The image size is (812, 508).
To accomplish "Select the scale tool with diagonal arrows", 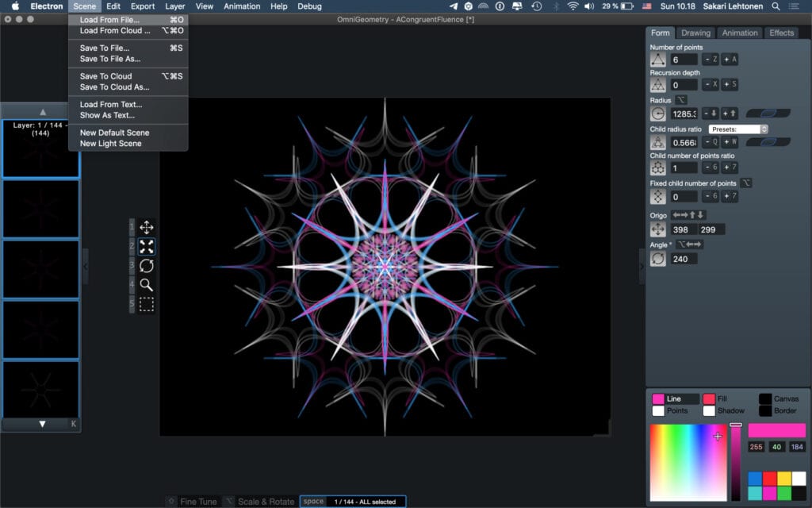I will point(147,247).
